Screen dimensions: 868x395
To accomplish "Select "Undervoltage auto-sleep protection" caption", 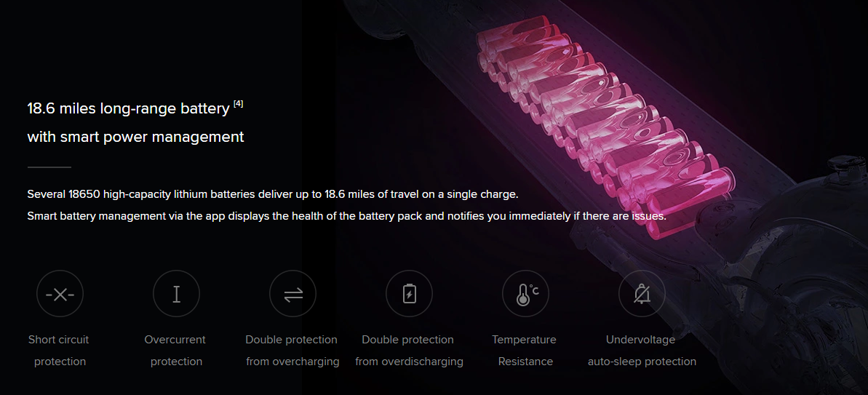I will [x=642, y=351].
